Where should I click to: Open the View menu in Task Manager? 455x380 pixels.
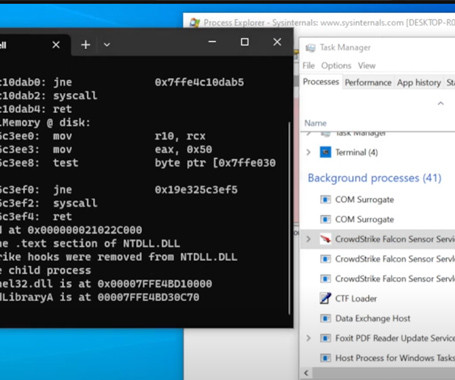(x=367, y=66)
